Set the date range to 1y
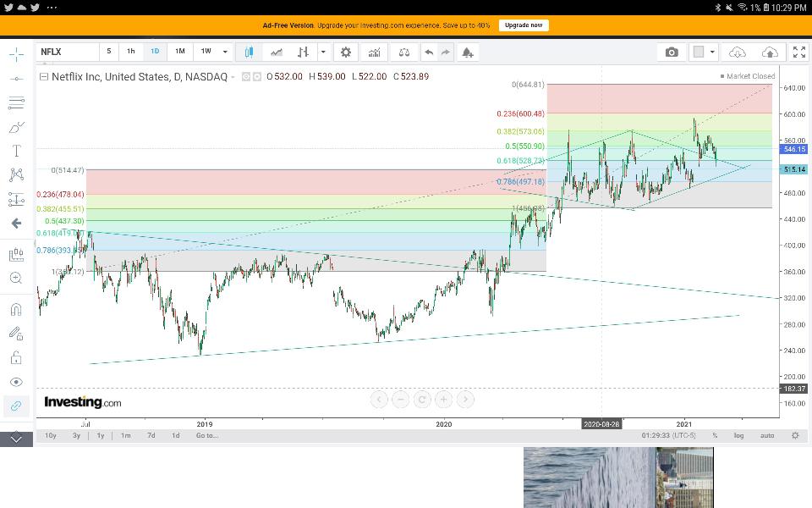 (x=101, y=435)
